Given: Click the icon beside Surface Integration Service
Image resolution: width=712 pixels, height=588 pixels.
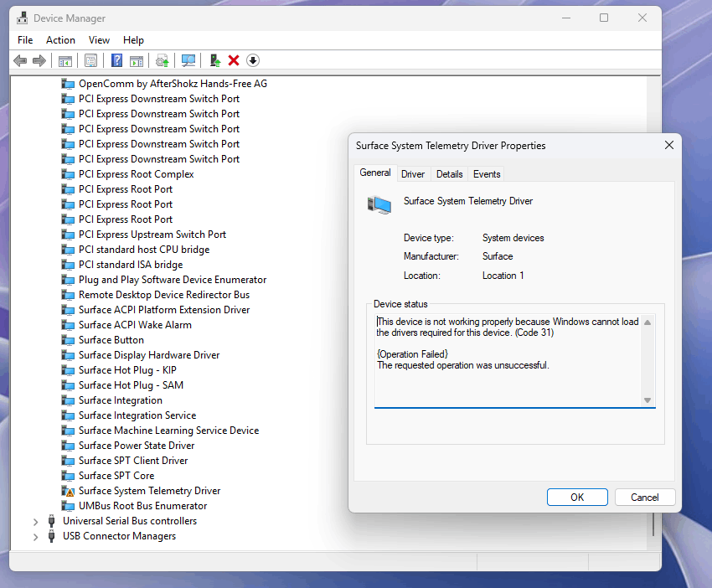Looking at the screenshot, I should coord(68,415).
